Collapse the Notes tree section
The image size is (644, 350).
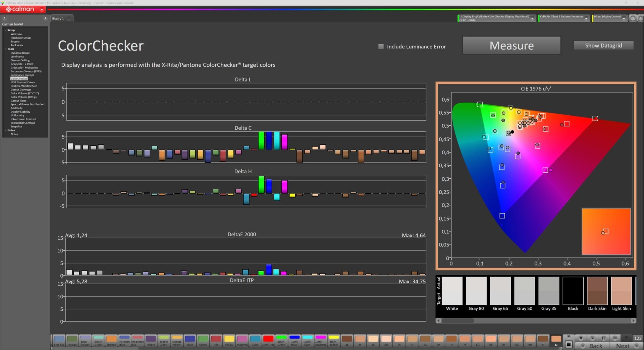click(x=5, y=130)
